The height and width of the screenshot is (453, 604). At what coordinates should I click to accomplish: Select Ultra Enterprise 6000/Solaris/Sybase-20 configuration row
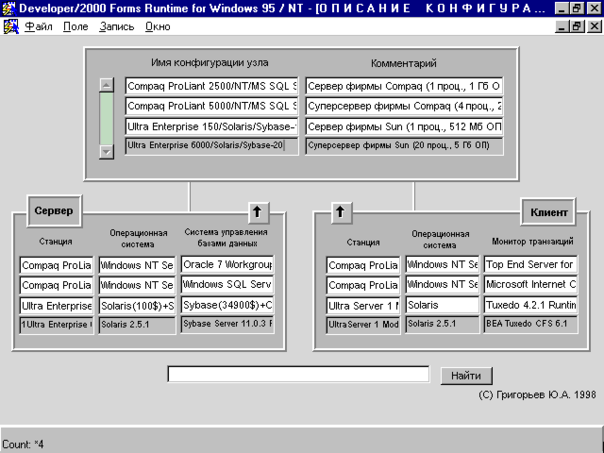coord(211,146)
